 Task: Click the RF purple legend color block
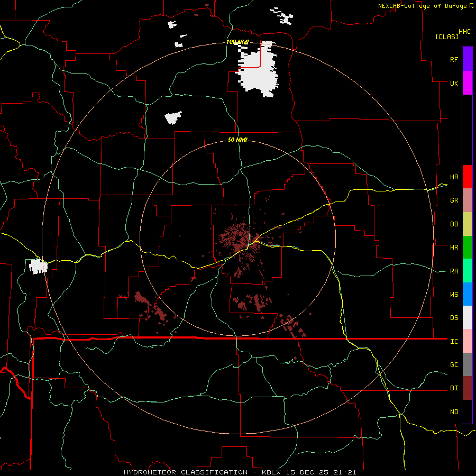pos(467,59)
